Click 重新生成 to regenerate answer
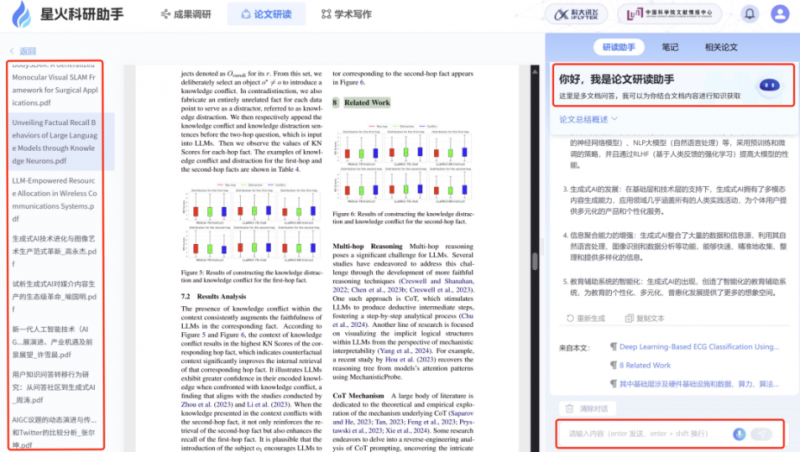The width and height of the screenshot is (800, 452). click(x=586, y=318)
